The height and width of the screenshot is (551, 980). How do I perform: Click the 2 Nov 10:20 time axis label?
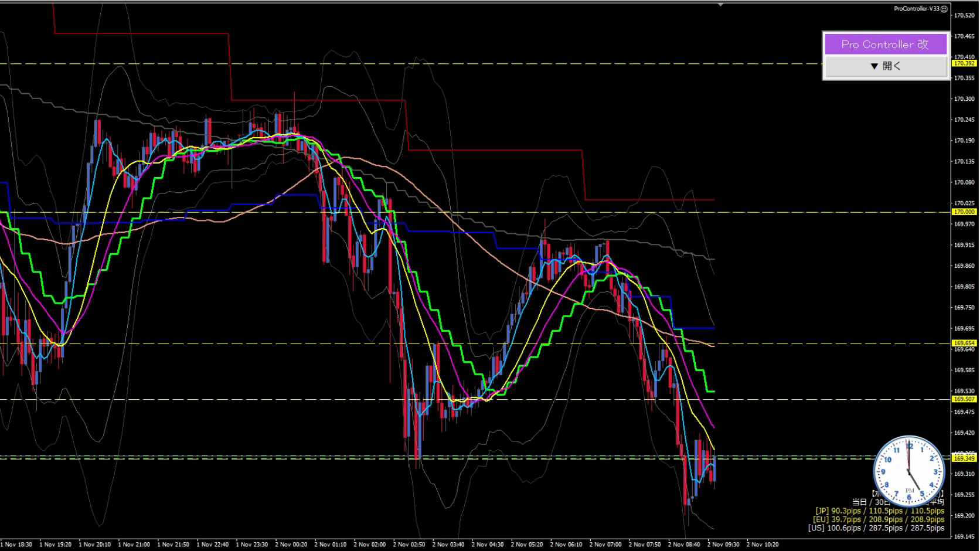click(x=763, y=545)
